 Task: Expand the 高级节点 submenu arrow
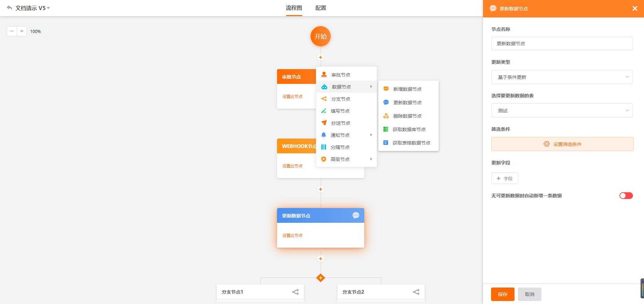tap(371, 159)
